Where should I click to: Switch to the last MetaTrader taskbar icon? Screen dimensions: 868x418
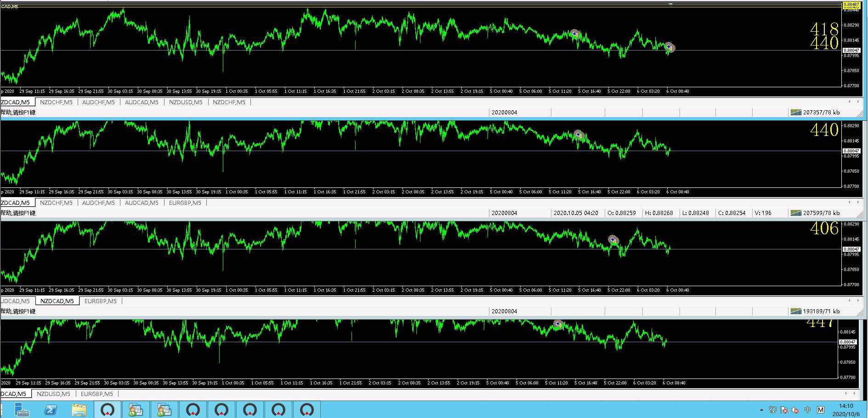coord(307,409)
